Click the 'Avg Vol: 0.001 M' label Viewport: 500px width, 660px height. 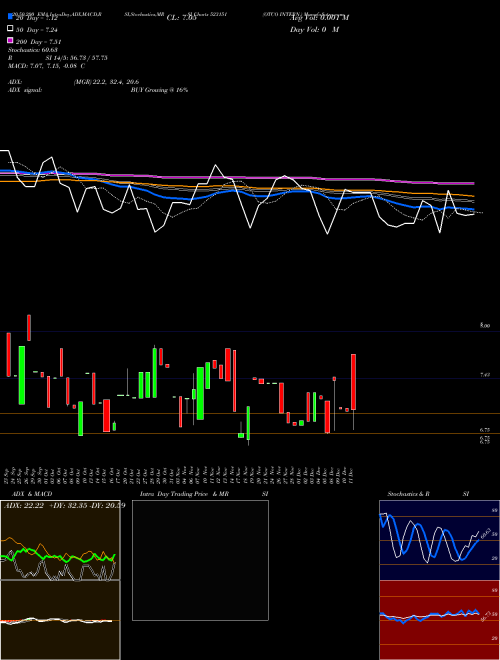click(x=319, y=18)
